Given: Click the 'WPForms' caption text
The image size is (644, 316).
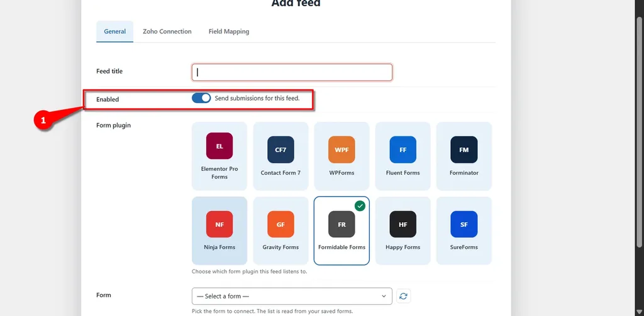Looking at the screenshot, I should point(341,173).
